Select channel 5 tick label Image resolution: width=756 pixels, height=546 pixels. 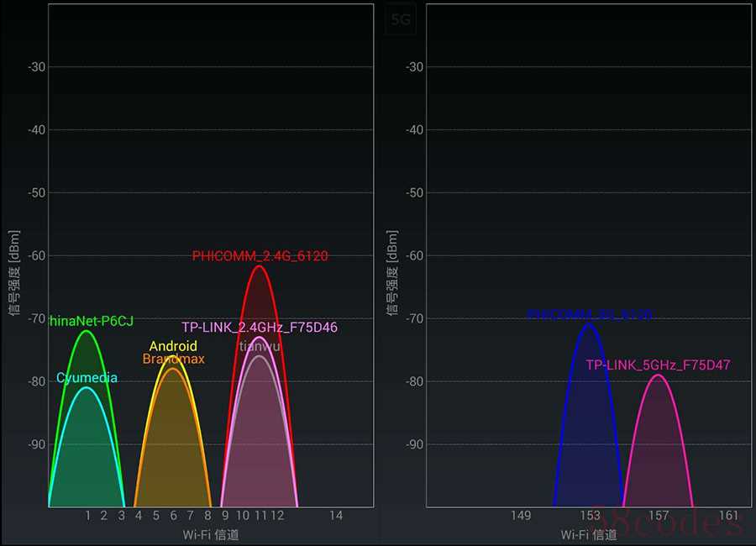click(156, 516)
